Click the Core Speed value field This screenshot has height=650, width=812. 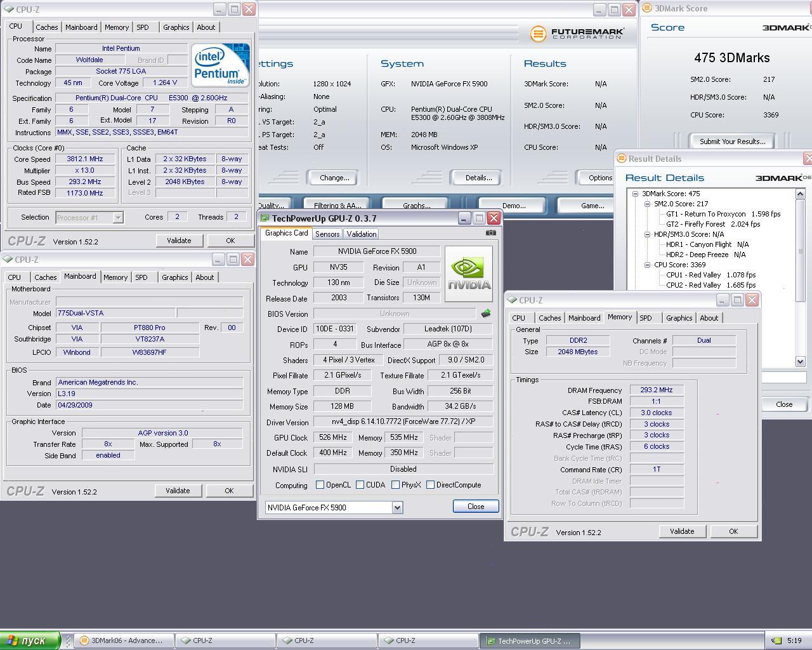click(x=84, y=159)
